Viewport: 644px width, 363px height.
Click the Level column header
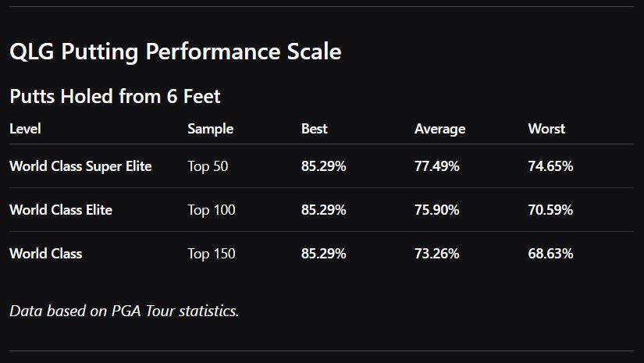(25, 129)
